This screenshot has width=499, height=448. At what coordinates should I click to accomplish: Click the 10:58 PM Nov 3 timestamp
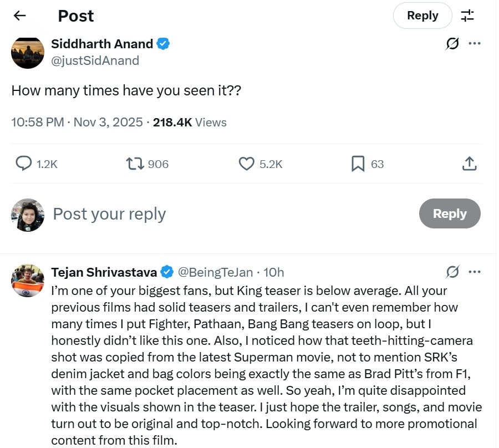(x=77, y=123)
